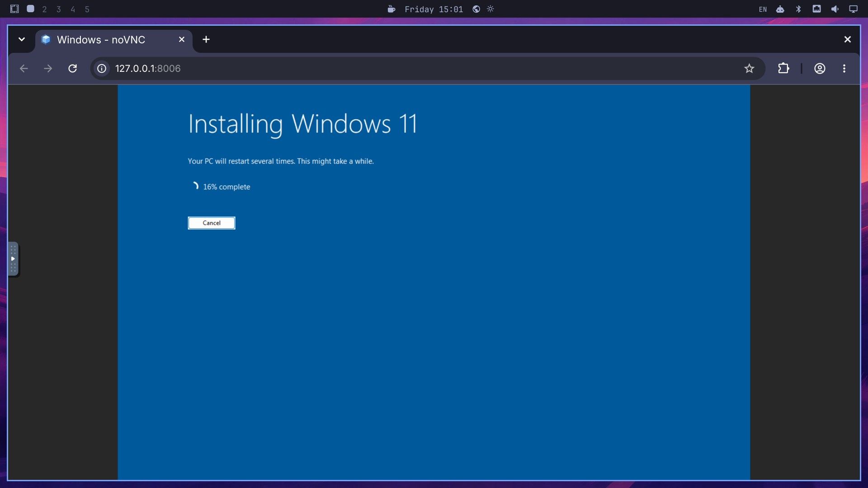The image size is (868, 488).
Task: Click the 16% complete progress text
Action: click(x=226, y=187)
